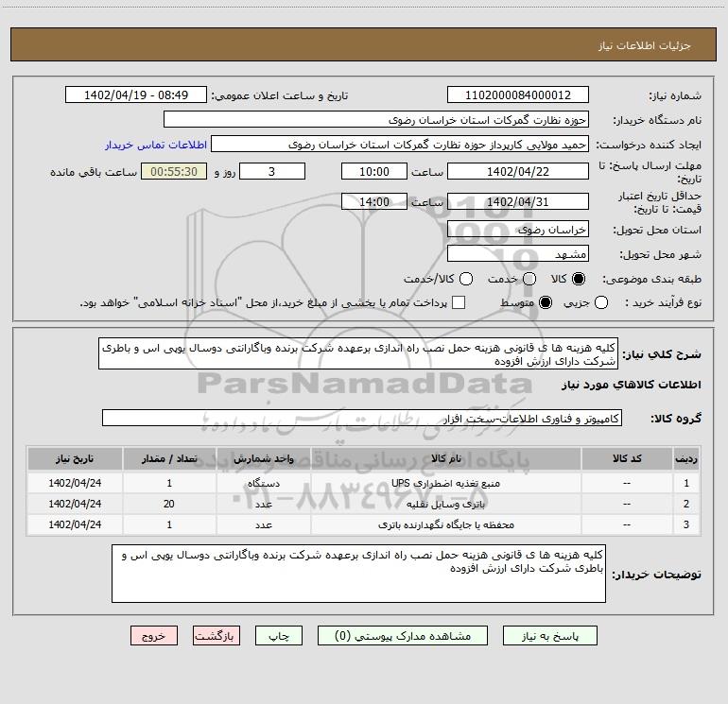This screenshot has width=728, height=704.
Task: Click the price validity date 1402/04/31
Action: pos(518,202)
